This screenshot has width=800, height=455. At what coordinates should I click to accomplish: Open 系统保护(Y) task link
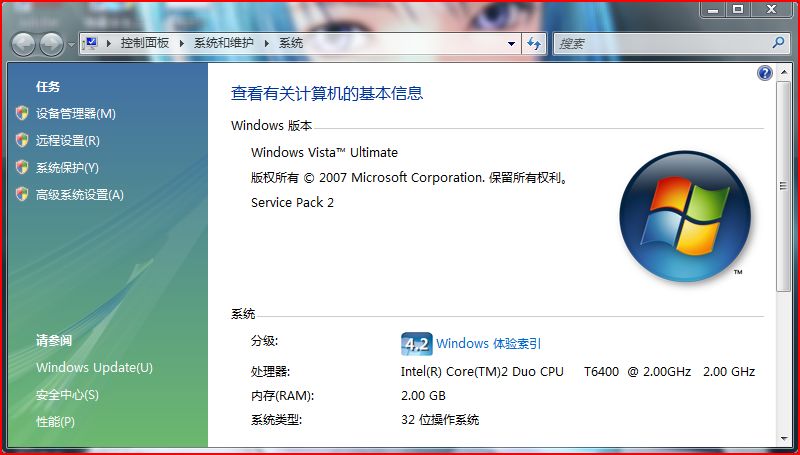(x=67, y=168)
